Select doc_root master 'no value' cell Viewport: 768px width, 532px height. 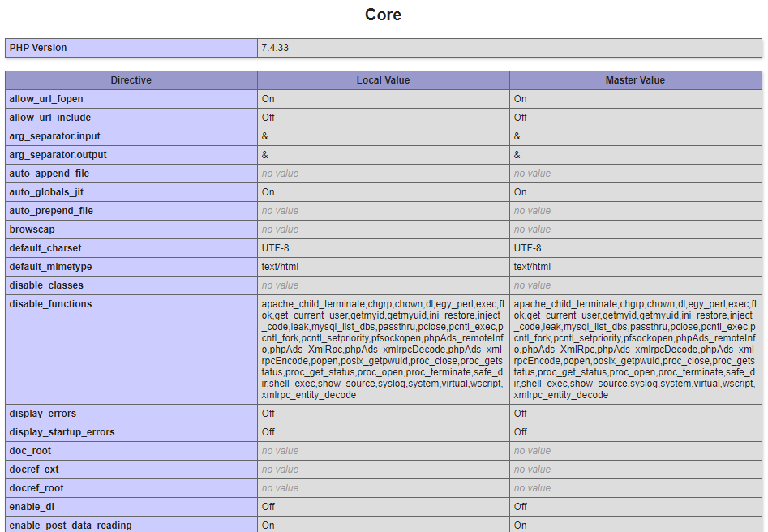[636, 451]
